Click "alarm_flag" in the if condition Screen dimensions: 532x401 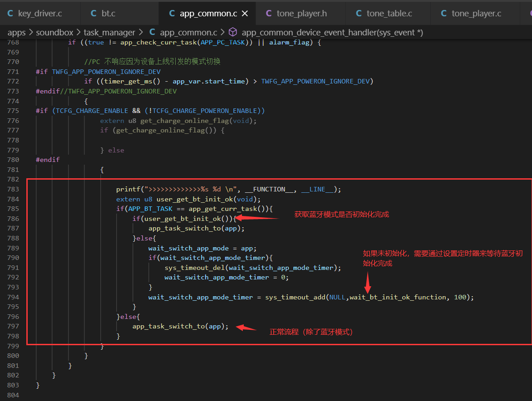[290, 42]
